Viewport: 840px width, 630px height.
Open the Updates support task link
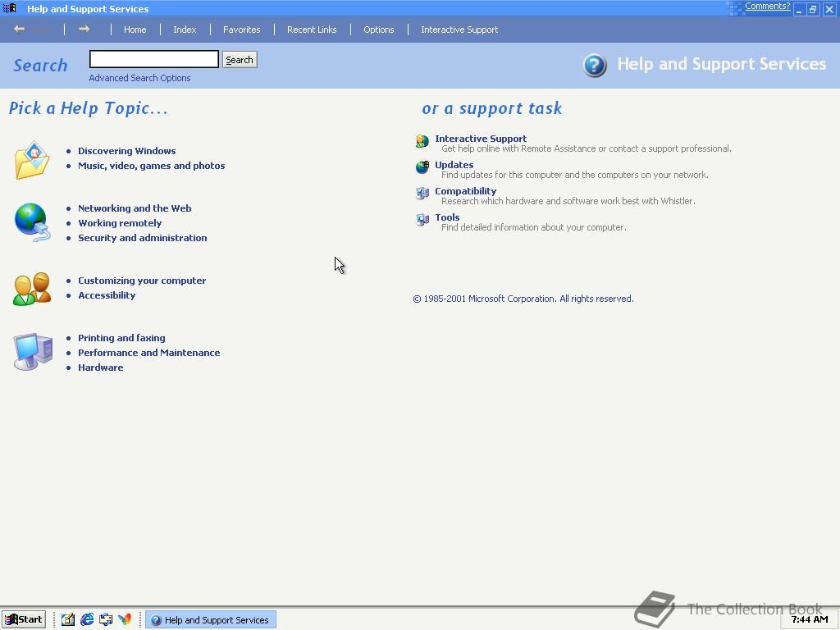(454, 164)
